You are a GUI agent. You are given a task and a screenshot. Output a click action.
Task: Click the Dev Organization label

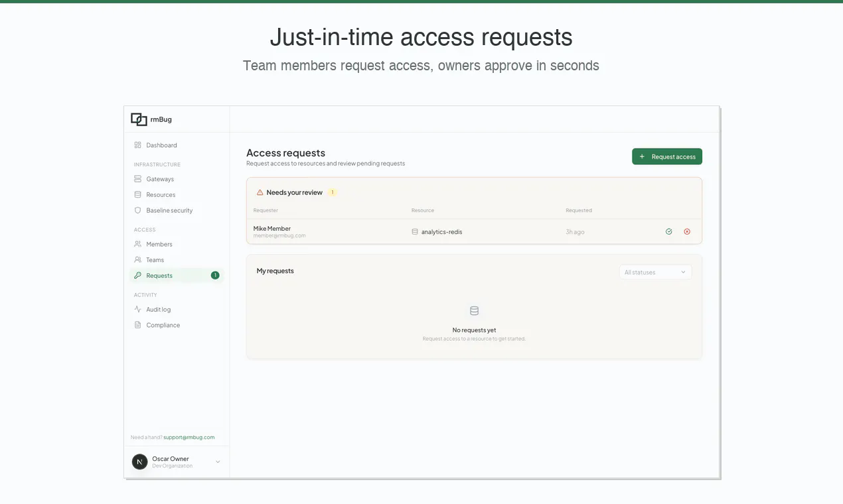point(173,466)
